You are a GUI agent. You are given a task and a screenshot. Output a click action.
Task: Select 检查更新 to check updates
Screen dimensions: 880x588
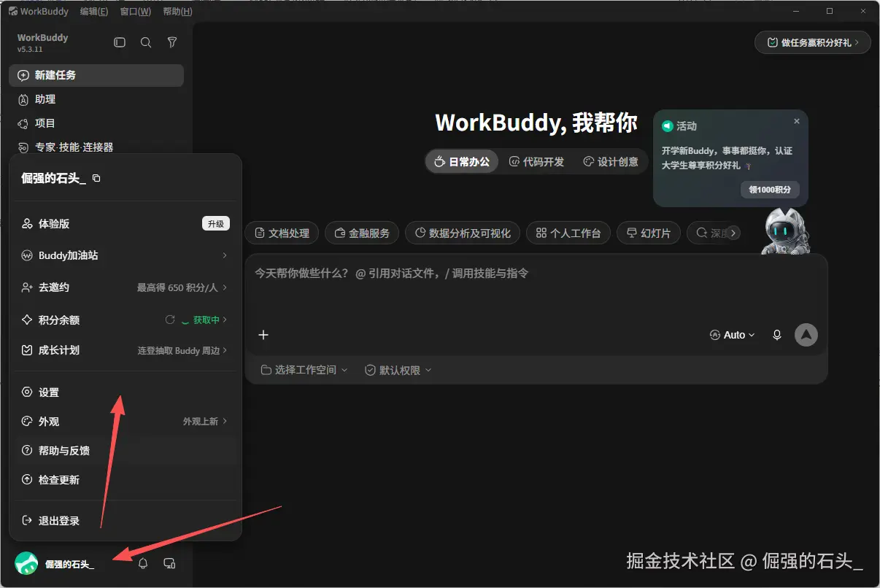(x=125, y=480)
